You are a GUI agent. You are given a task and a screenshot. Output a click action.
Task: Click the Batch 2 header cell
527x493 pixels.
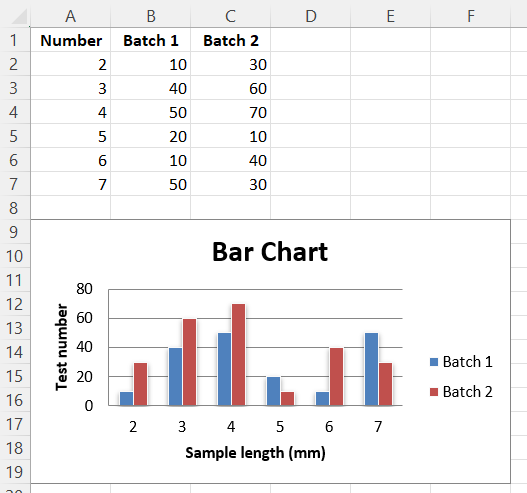pyautogui.click(x=231, y=40)
